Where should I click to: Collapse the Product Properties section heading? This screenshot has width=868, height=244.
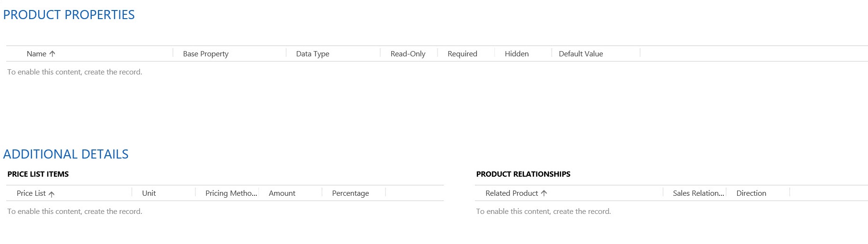tap(69, 15)
